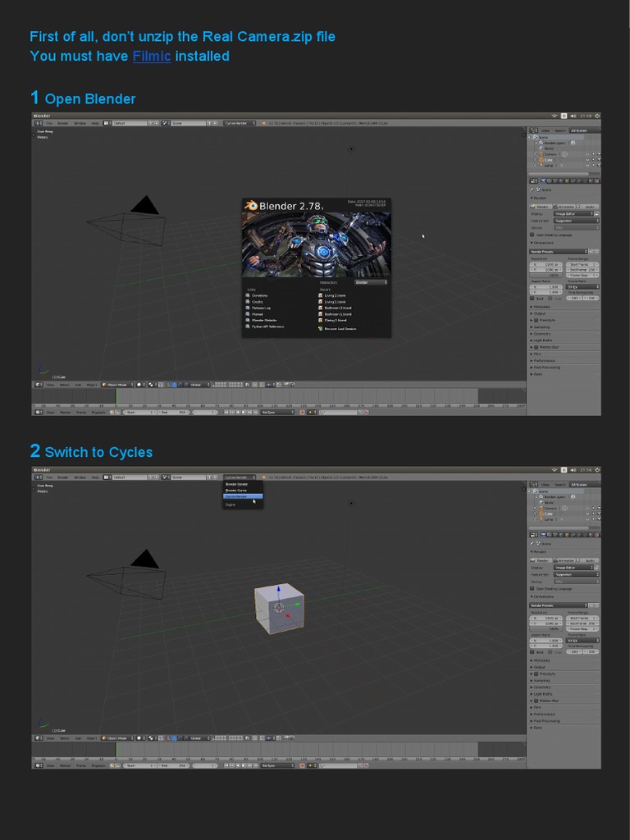Toggle Cube selectability arrow, step 2 outliner
The image size is (630, 840).
pos(594,514)
